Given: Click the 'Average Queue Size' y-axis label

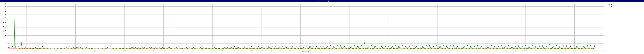Looking at the screenshot, I should (4, 26).
